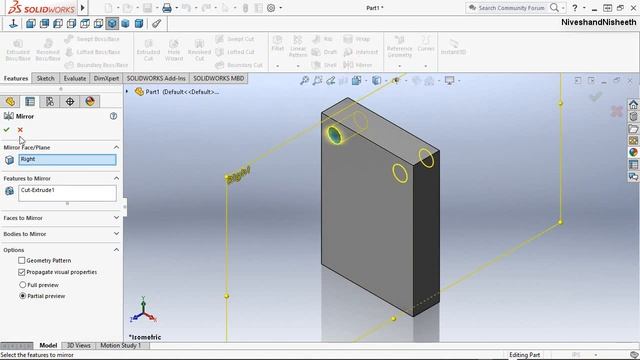Uncheck Propagate visual properties checkbox

[x=22, y=272]
